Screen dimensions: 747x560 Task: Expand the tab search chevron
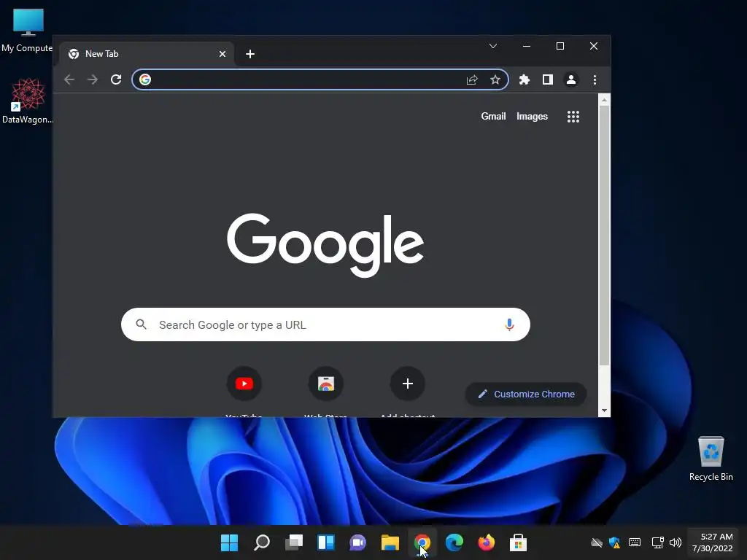tap(493, 46)
